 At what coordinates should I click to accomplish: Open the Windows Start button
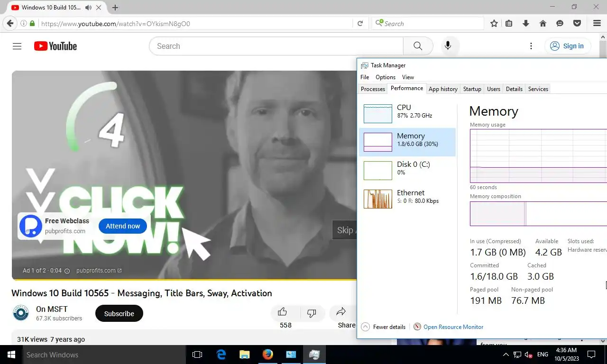(11, 355)
